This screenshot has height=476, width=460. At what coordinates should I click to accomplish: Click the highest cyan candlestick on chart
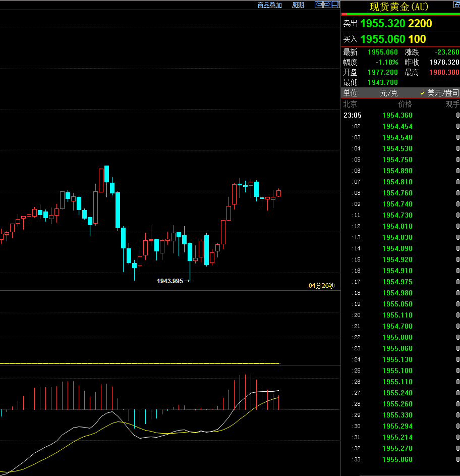[x=106, y=174]
